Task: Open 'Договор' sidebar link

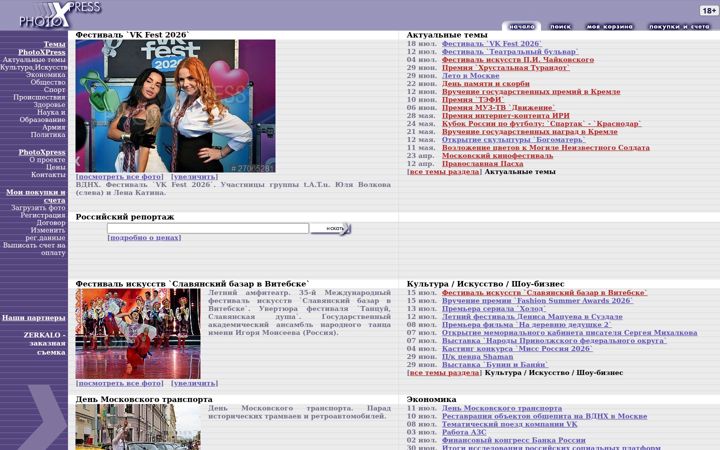Action: [51, 223]
